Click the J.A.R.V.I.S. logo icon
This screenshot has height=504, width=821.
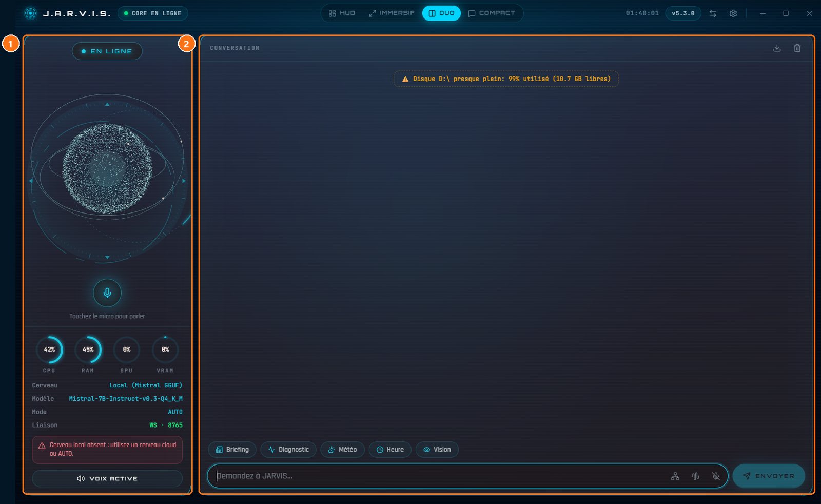pos(31,13)
